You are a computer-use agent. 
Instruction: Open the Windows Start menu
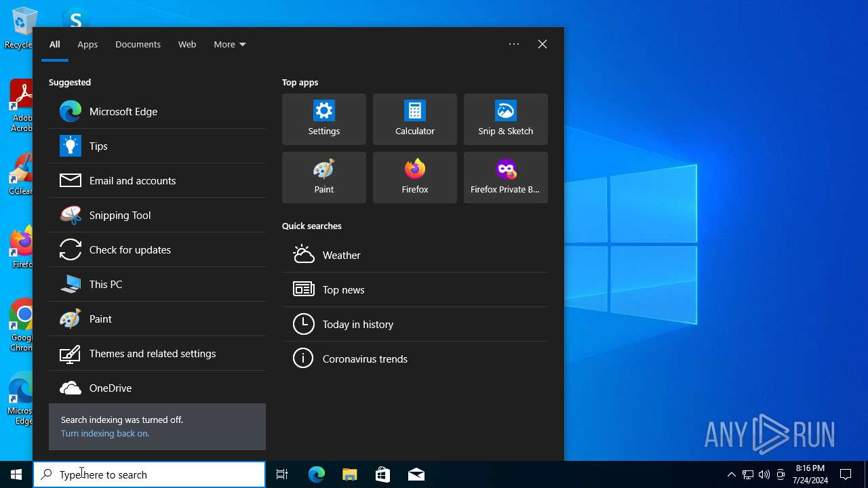[x=16, y=474]
